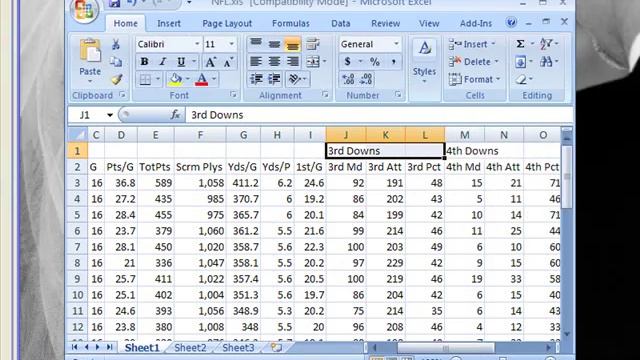Toggle Italic formatting
The image size is (640, 360).
coord(162,62)
